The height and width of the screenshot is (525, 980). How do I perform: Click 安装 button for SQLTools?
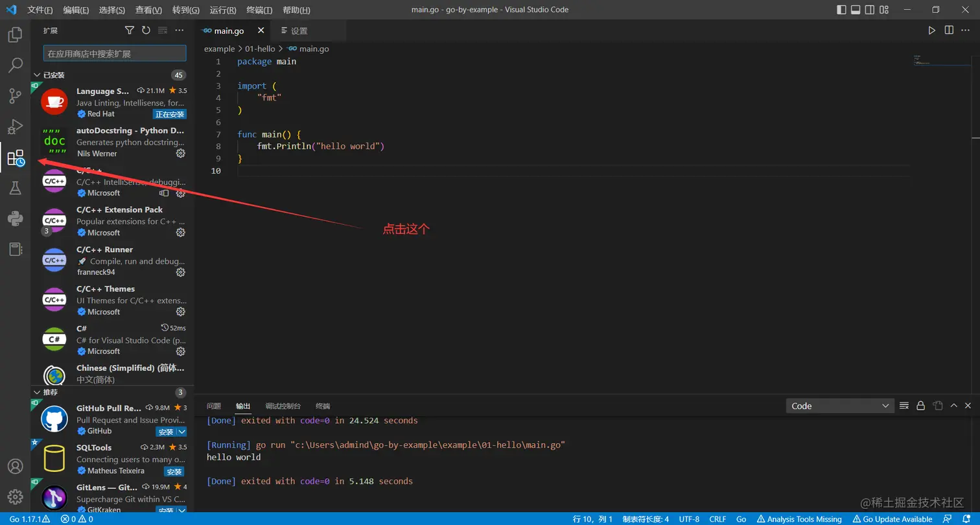(x=174, y=471)
